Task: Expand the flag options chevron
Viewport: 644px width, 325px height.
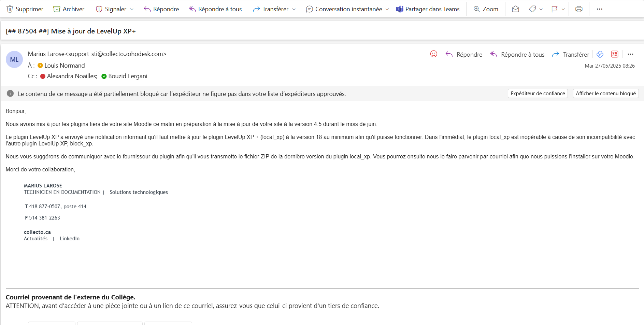Action: [563, 9]
